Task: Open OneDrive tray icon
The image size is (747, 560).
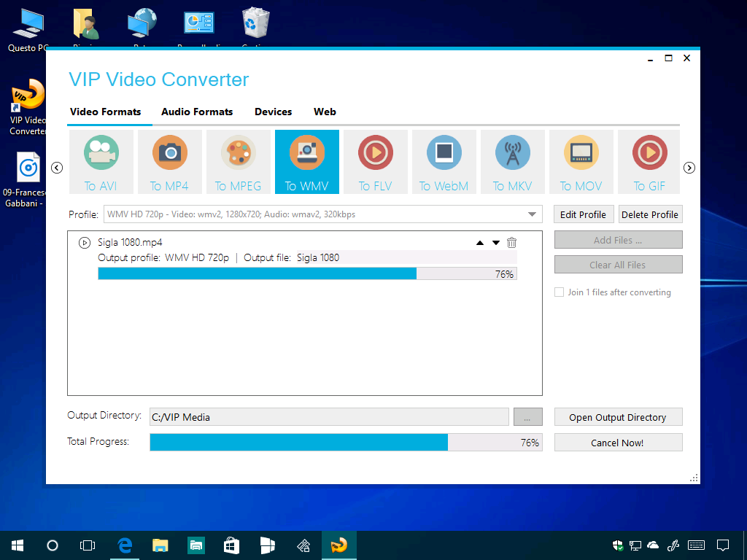Action: 653,545
